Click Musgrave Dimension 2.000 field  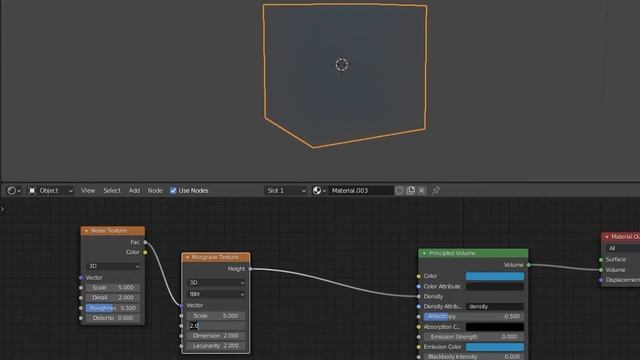click(216, 336)
